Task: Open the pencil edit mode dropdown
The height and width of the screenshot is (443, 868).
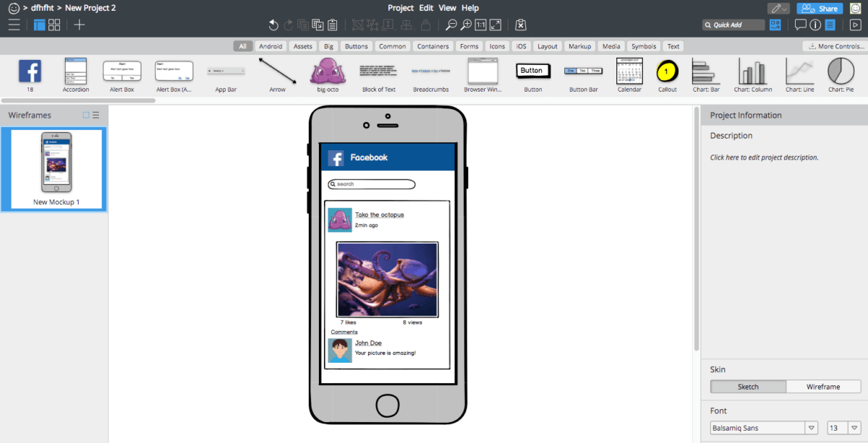Action: [778, 9]
